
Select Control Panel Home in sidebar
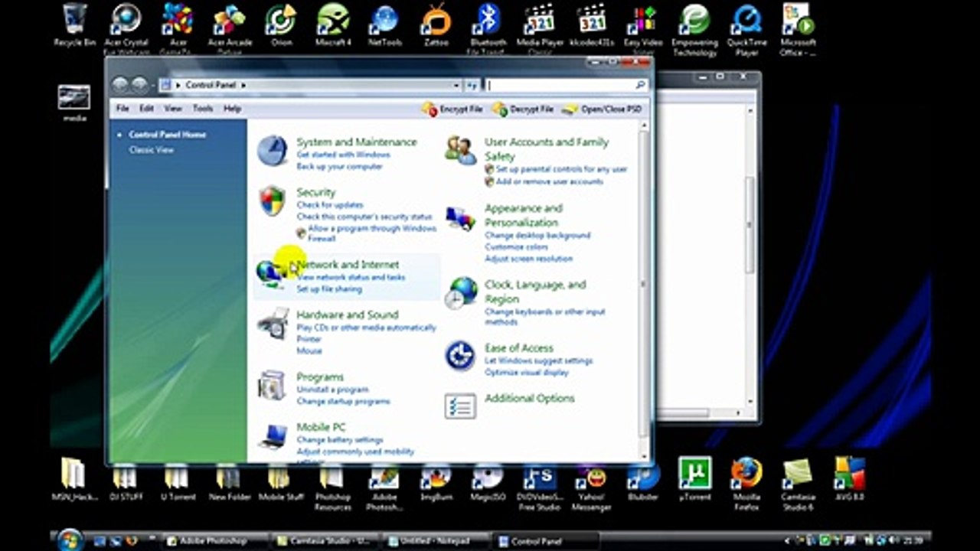(x=167, y=135)
